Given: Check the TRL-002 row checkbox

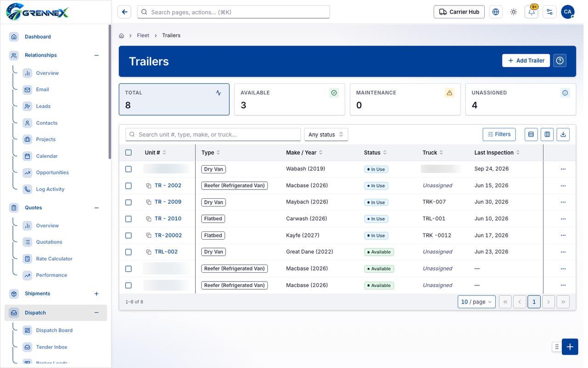Looking at the screenshot, I should [x=129, y=252].
